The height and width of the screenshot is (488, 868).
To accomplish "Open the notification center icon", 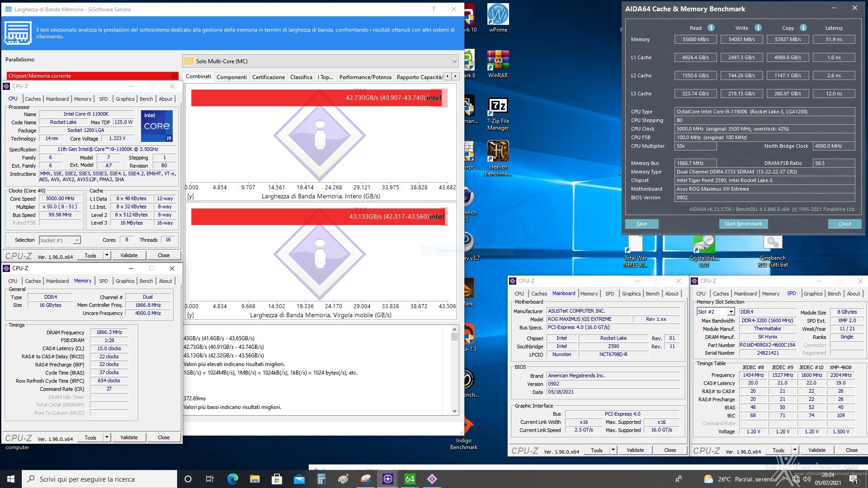I will point(854,479).
